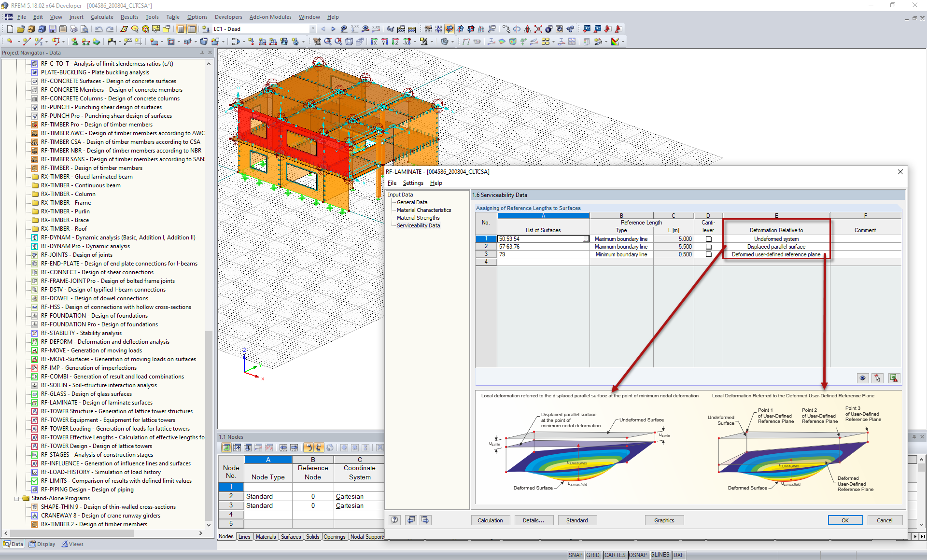This screenshot has height=560, width=927.
Task: Click the Undo icon in the toolbar
Action: click(99, 29)
